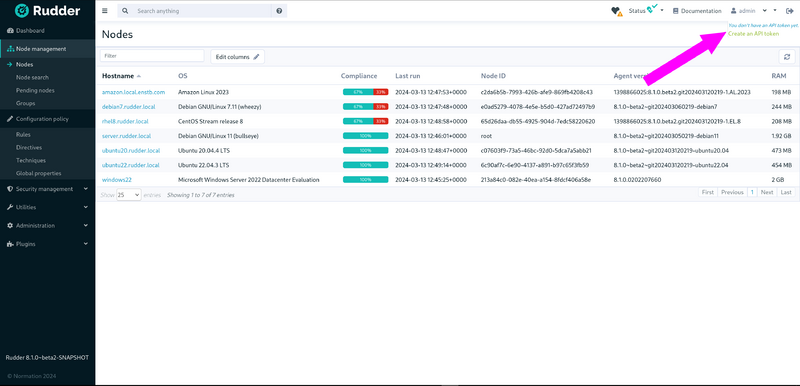Click the First pagination button
This screenshot has width=800, height=386.
708,192
